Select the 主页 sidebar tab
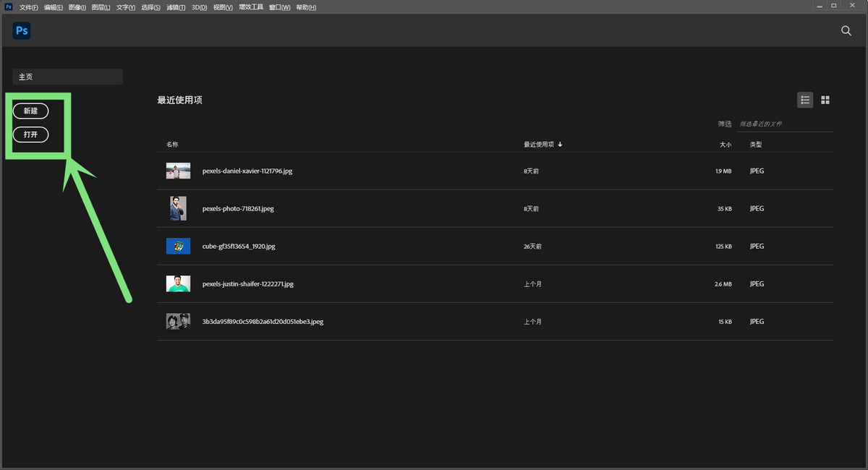Viewport: 868px width, 470px height. (67, 77)
